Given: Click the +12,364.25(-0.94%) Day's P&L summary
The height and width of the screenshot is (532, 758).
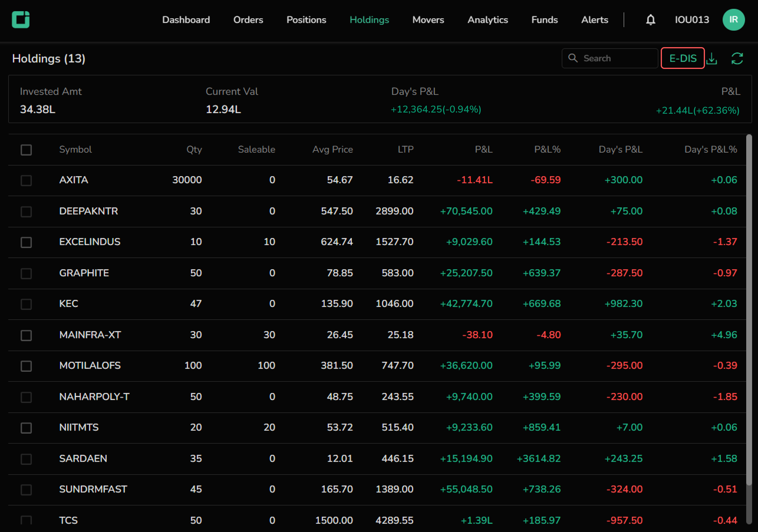Looking at the screenshot, I should tap(436, 109).
